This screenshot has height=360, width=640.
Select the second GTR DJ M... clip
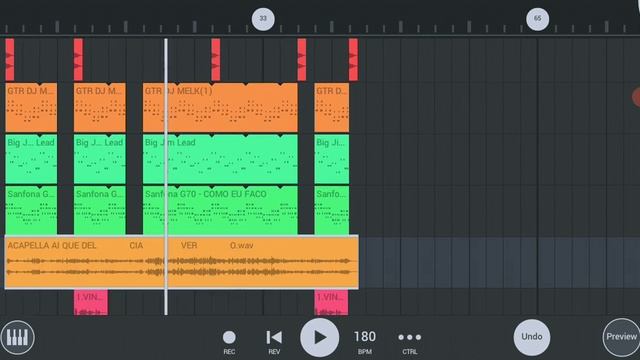coord(100,108)
